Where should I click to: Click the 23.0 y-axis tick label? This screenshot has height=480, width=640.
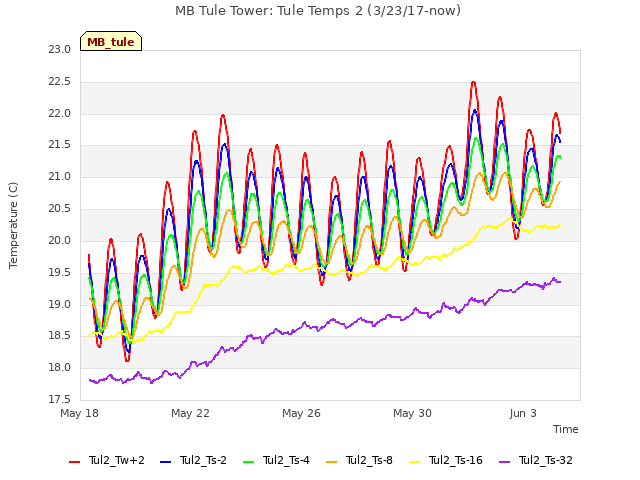(60, 50)
